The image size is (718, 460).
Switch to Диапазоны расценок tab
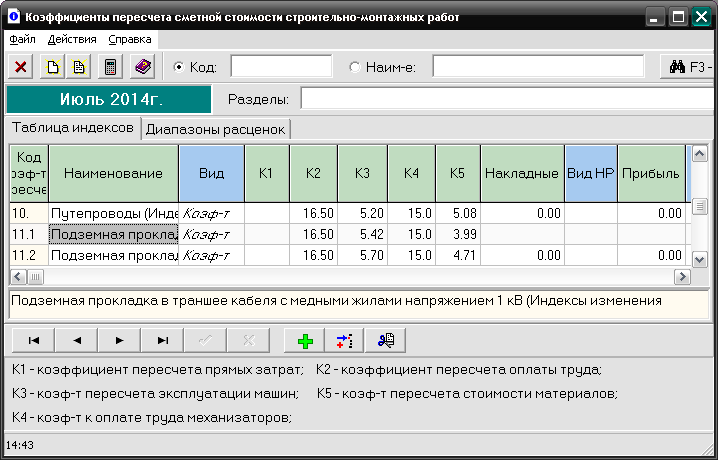tap(215, 130)
